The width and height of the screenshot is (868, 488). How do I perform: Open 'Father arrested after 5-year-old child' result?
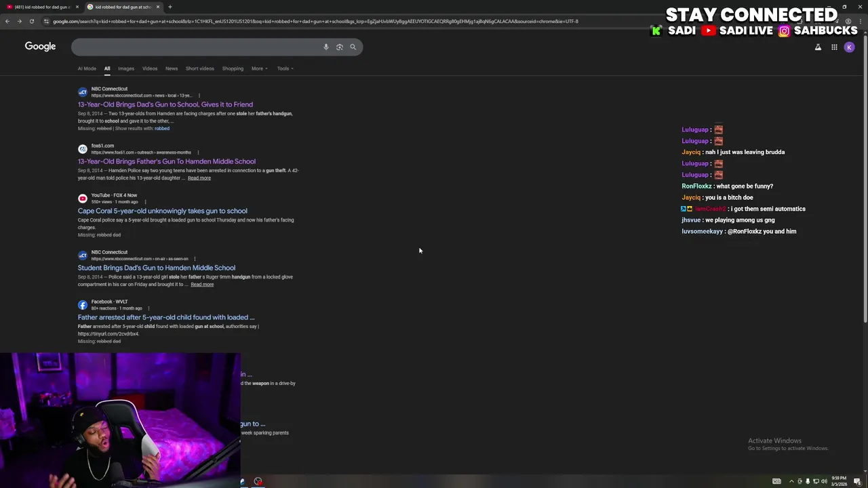pyautogui.click(x=166, y=317)
